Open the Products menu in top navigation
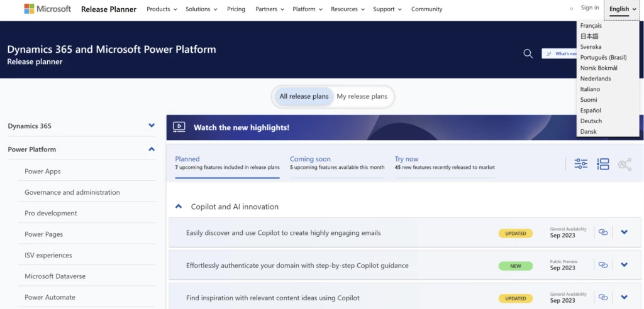644x309 pixels. [162, 9]
